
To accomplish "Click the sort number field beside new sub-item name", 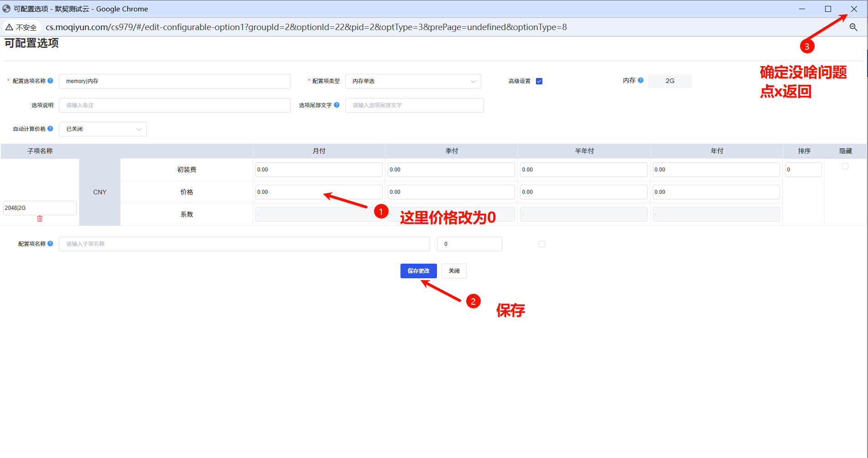I will coord(469,244).
